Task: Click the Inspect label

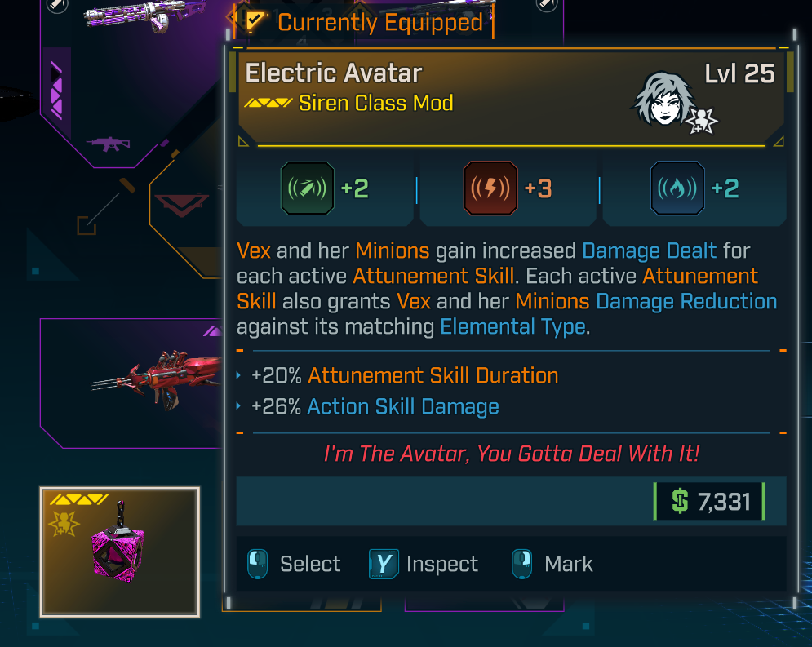Action: click(x=442, y=565)
